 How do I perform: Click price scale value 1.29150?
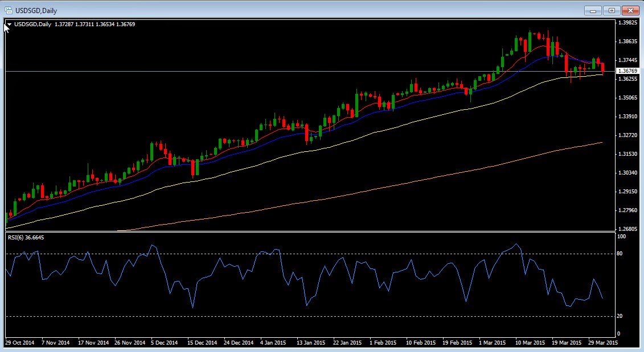(627, 192)
